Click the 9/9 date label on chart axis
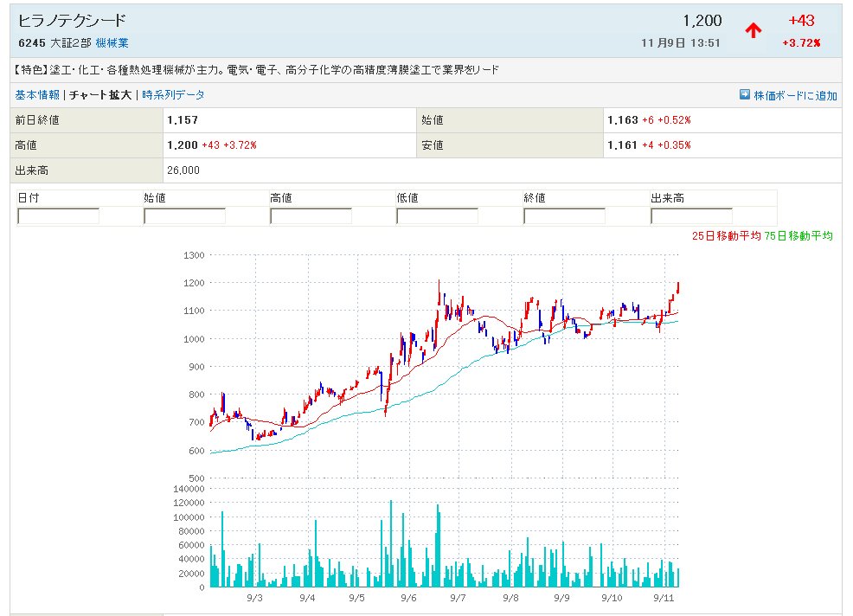This screenshot has height=616, width=853. pyautogui.click(x=562, y=598)
